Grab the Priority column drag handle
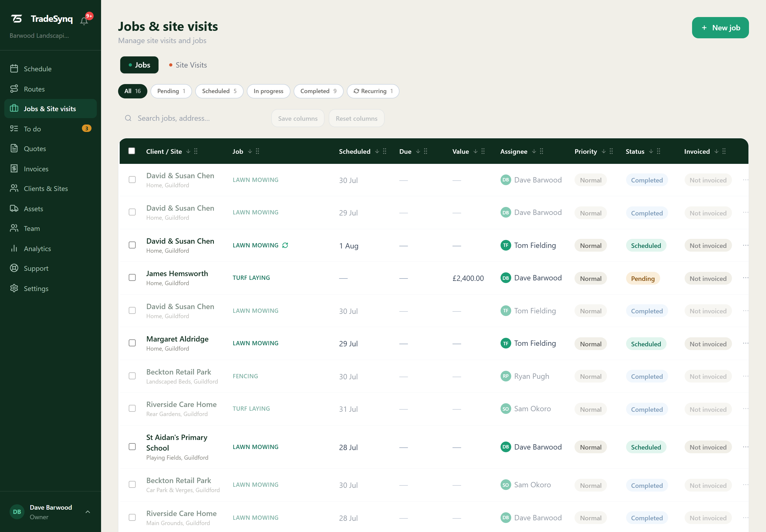This screenshot has height=532, width=766. pyautogui.click(x=611, y=151)
